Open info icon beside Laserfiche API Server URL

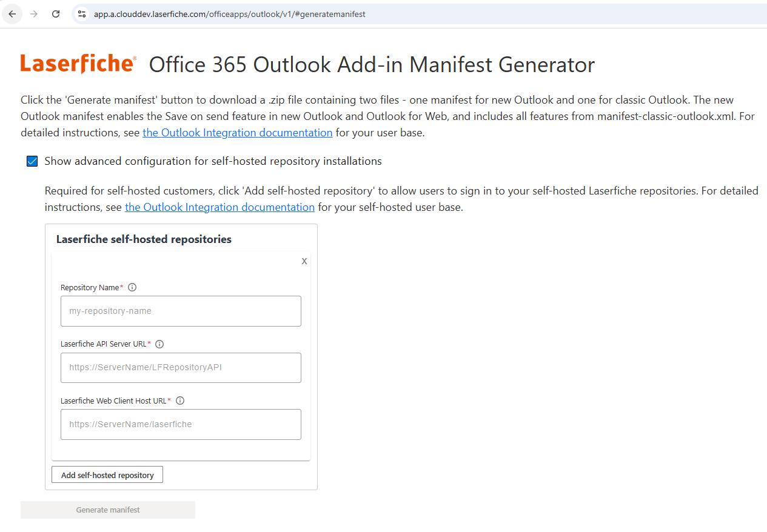coord(159,344)
